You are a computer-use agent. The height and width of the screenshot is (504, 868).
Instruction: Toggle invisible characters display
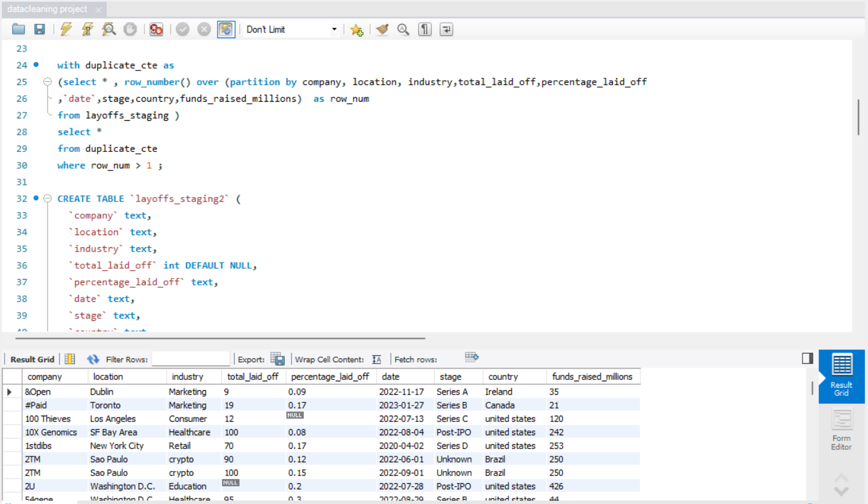425,29
